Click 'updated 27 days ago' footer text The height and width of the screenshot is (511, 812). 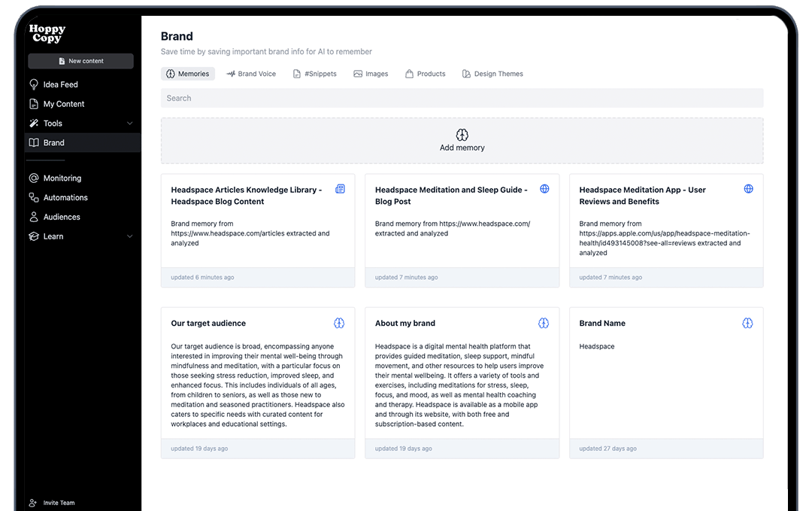point(608,449)
